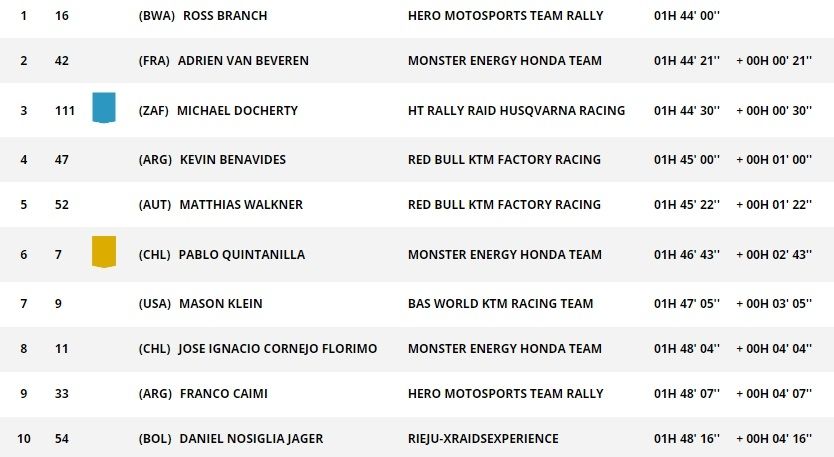Click bib number 111 in third row
Viewport: 834px width, 457px height.
(65, 110)
